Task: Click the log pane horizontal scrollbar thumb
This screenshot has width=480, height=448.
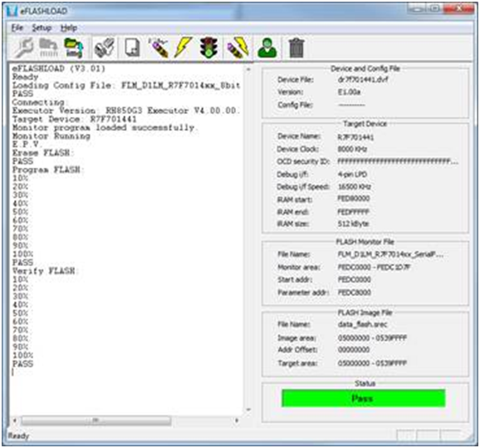Action: click(96, 421)
